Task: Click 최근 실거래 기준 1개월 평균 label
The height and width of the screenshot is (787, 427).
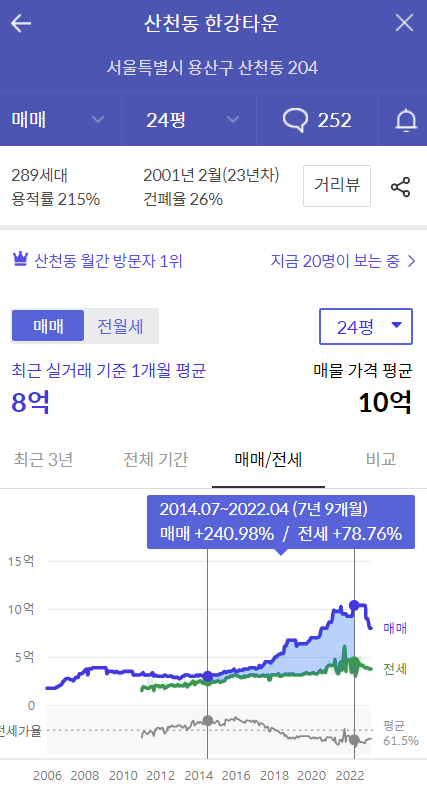Action: click(x=108, y=371)
